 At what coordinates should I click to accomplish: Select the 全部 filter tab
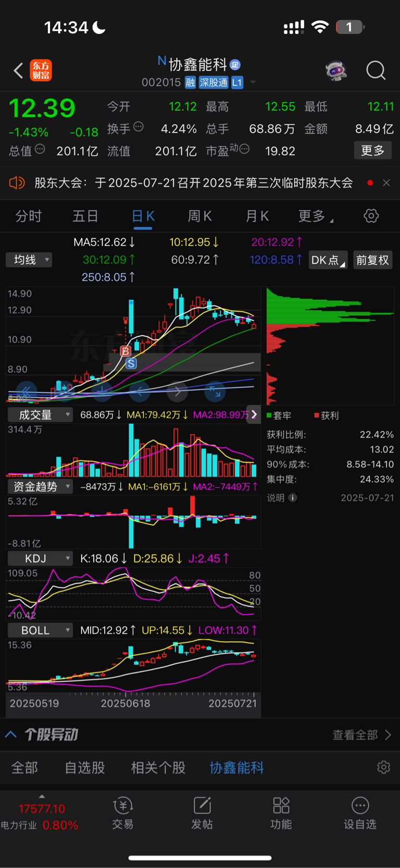[24, 767]
